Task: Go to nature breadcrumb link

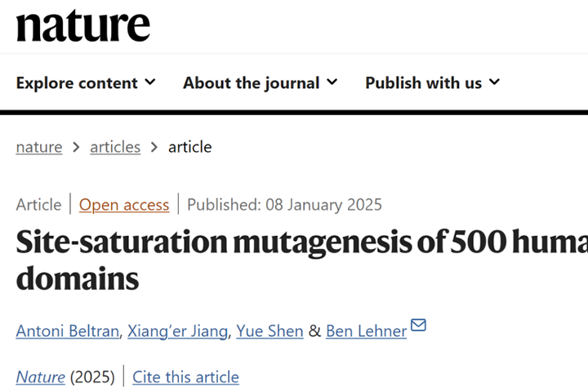Action: coord(39,147)
